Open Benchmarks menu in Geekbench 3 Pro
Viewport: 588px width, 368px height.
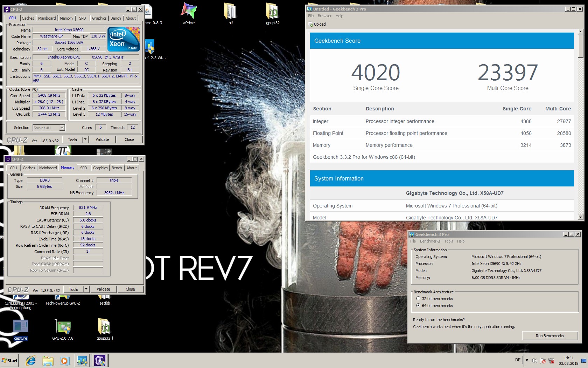(430, 241)
